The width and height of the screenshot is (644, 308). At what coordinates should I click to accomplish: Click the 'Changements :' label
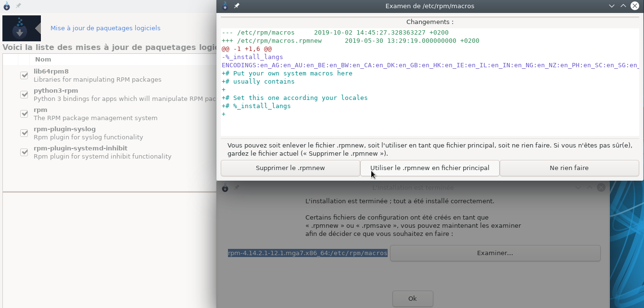pos(429,22)
